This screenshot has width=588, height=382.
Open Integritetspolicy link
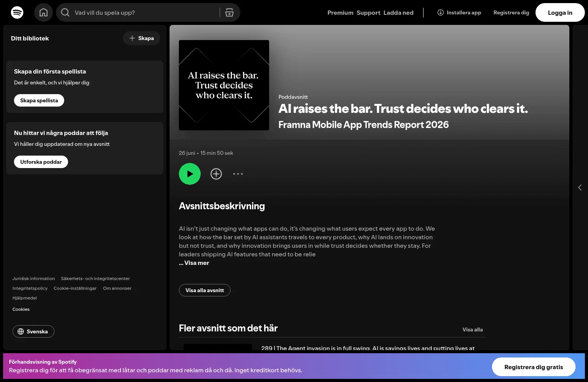tap(30, 288)
